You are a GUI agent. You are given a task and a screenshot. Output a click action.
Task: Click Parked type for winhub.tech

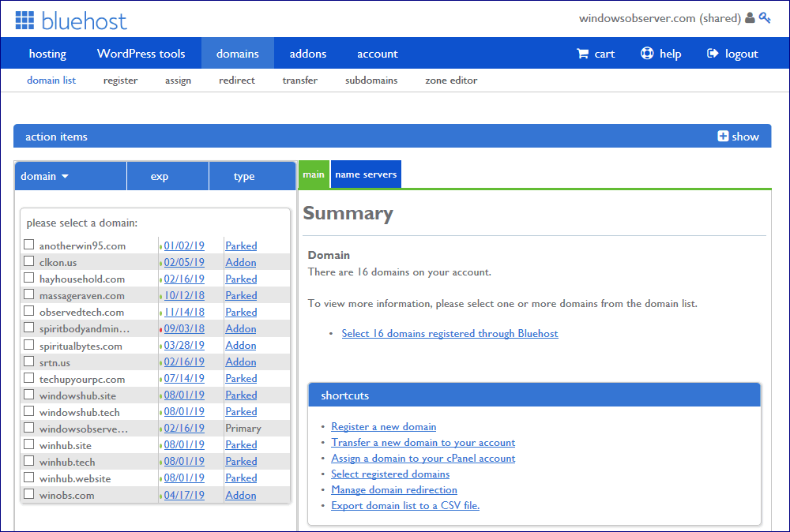(x=241, y=461)
